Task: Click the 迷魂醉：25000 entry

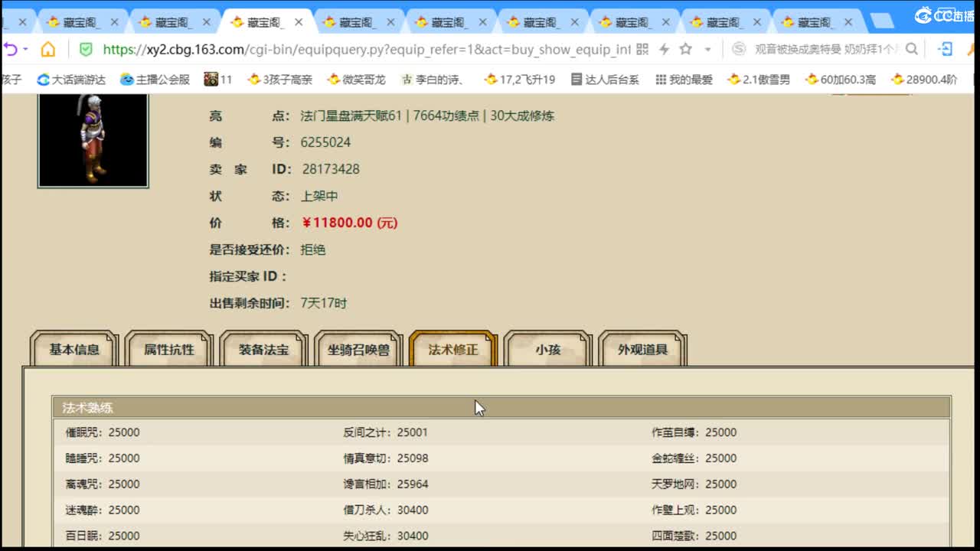Action: coord(103,510)
